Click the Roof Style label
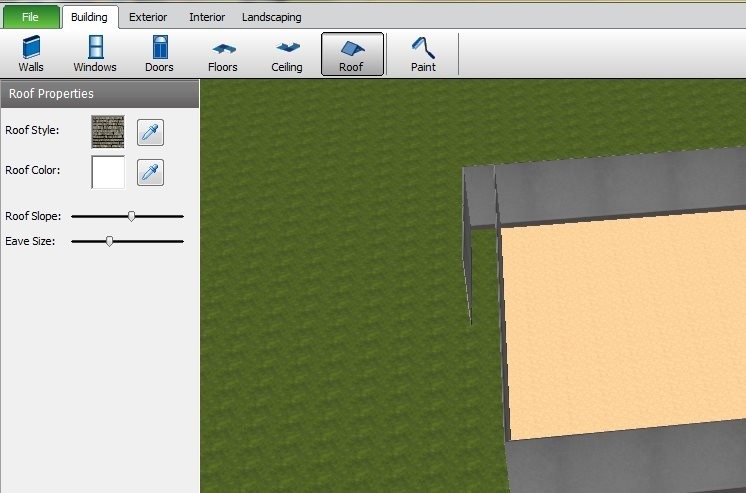Screen dimensions: 746x493 [x=32, y=130]
